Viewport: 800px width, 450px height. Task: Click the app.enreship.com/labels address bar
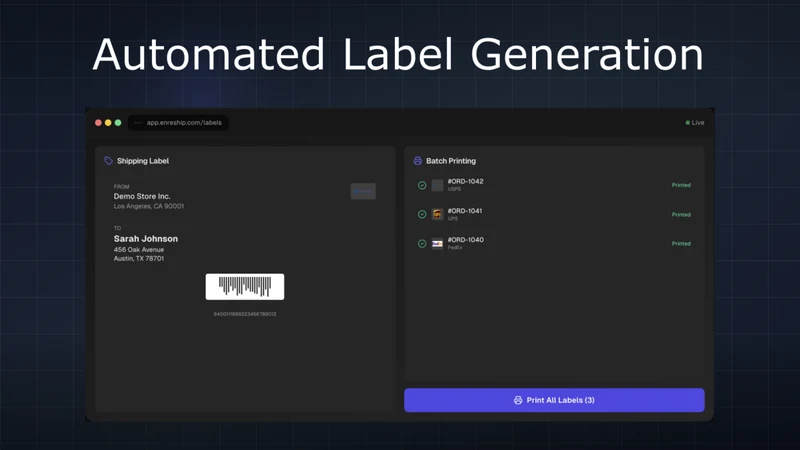(x=178, y=122)
